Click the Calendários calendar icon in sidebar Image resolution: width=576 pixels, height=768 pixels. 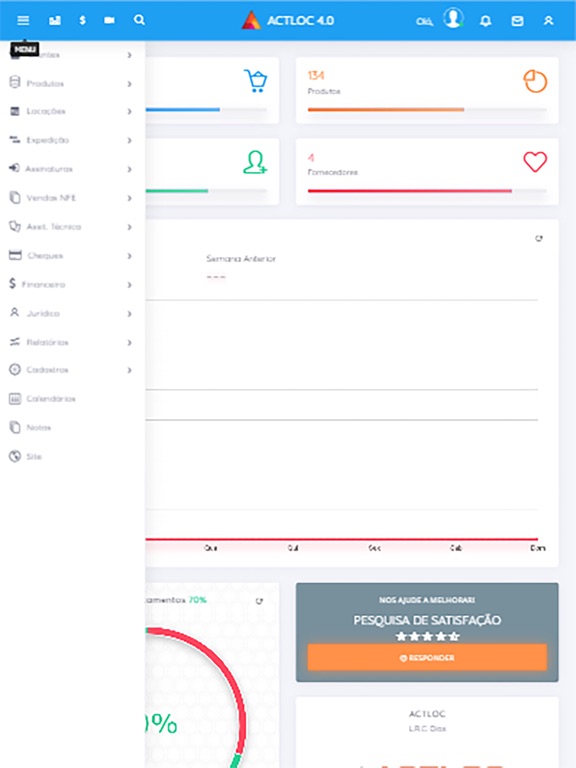click(x=15, y=399)
